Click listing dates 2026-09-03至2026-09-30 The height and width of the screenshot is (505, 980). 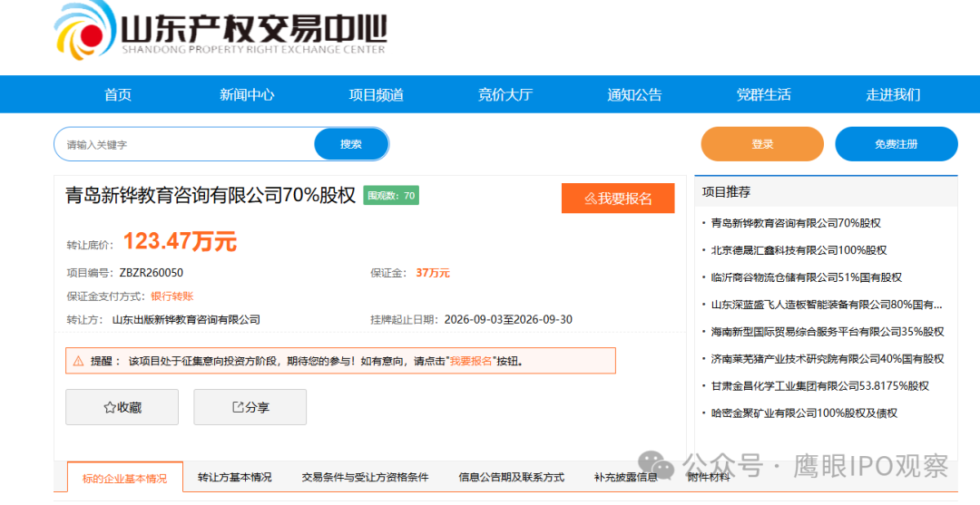(508, 320)
